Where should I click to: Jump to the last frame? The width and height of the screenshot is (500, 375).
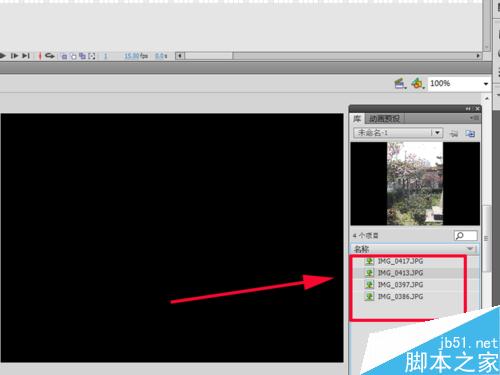(x=26, y=56)
